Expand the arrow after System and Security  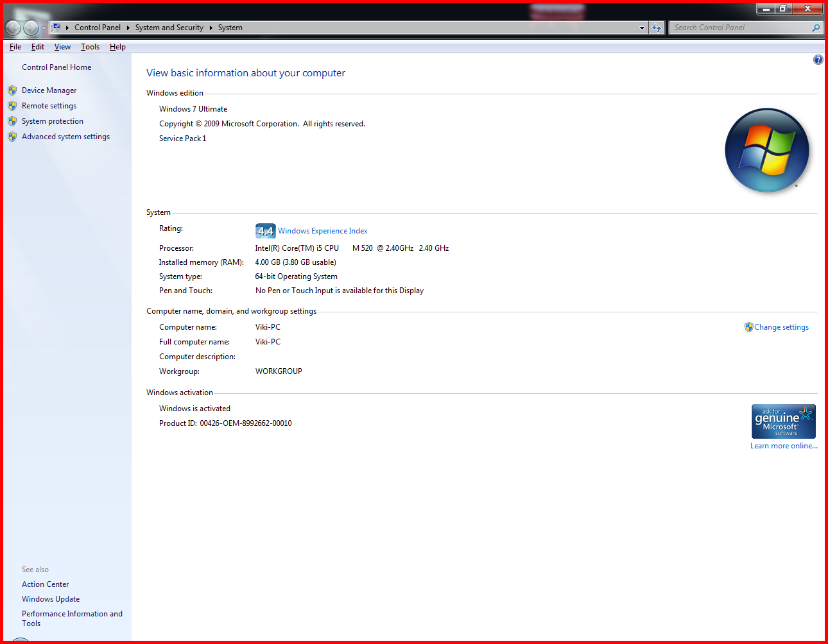(211, 28)
